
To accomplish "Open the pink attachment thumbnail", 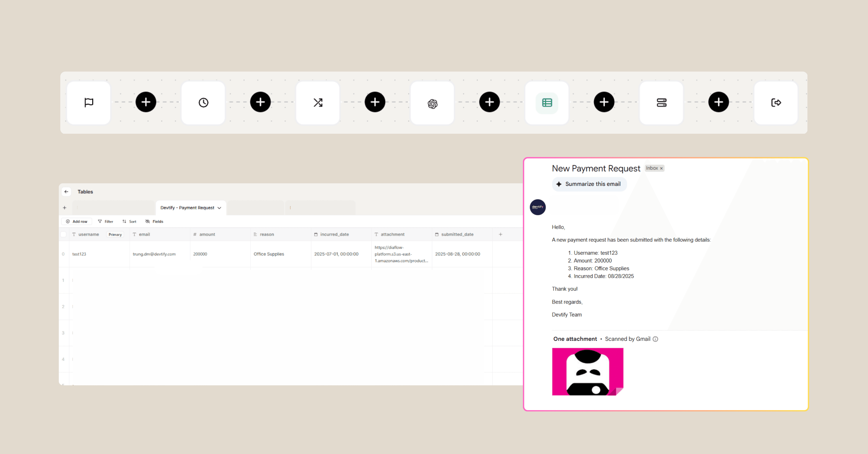I will click(x=587, y=372).
